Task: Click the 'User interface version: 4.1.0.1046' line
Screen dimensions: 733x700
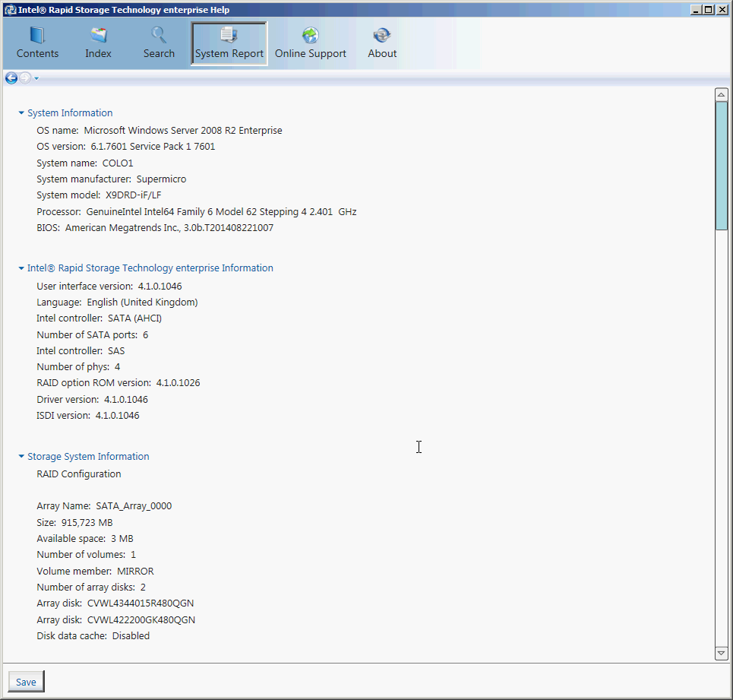Action: pyautogui.click(x=109, y=287)
